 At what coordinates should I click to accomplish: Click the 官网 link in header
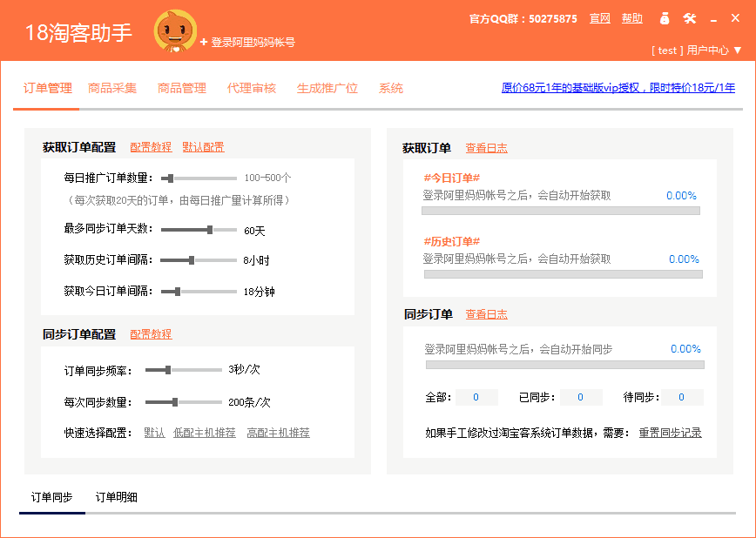[600, 18]
